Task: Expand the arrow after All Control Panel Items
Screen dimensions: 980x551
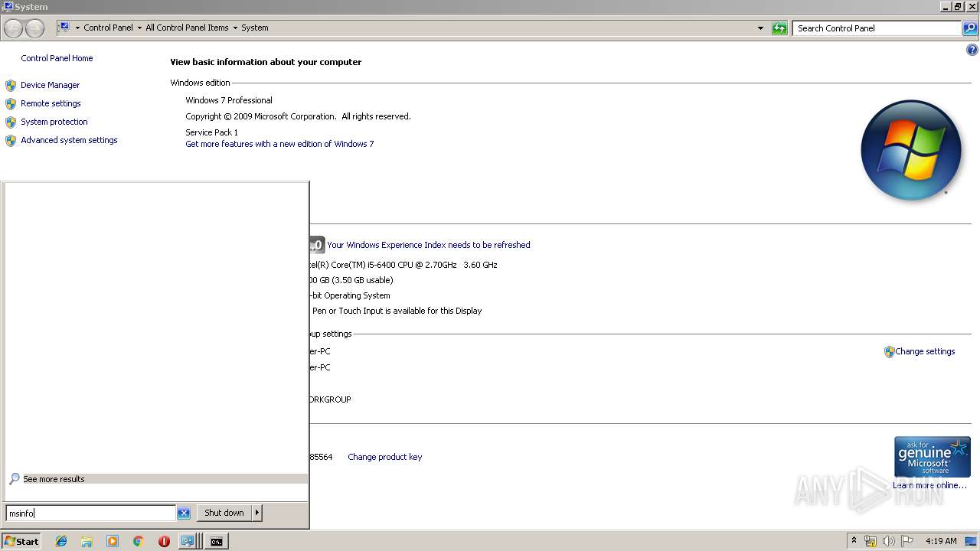Action: coord(235,28)
